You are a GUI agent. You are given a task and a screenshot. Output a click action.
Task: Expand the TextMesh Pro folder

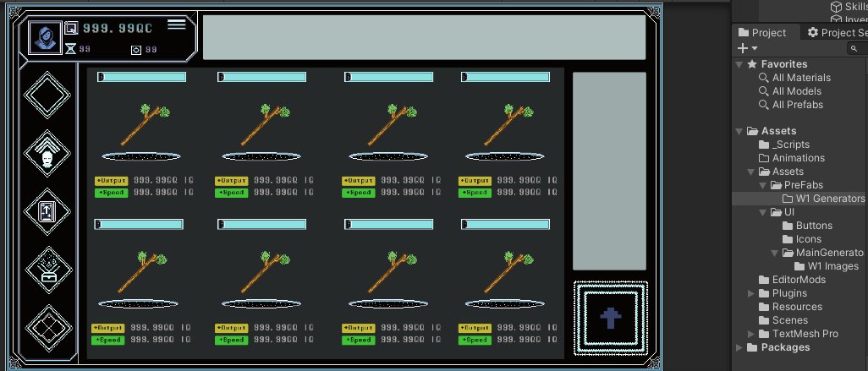click(750, 334)
